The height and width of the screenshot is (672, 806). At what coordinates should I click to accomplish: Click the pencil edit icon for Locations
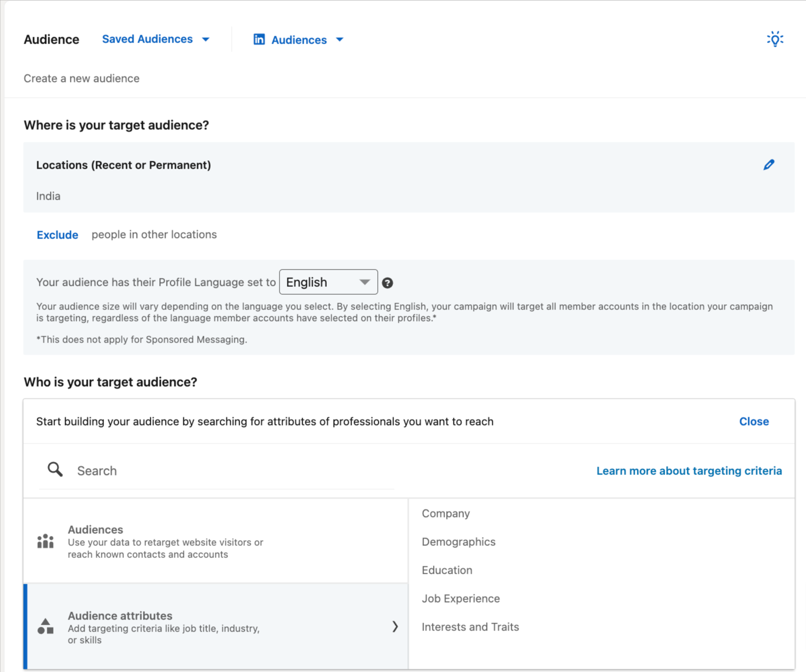tap(769, 165)
